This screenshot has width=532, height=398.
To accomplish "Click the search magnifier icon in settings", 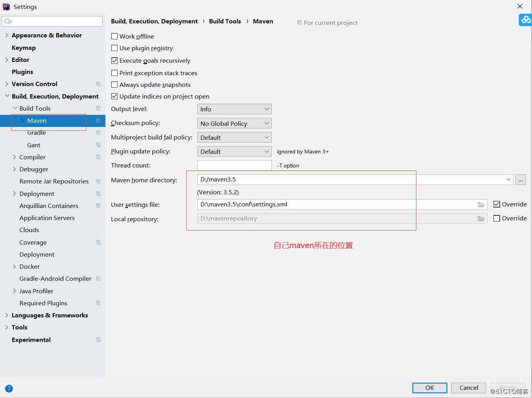I will pyautogui.click(x=8, y=21).
